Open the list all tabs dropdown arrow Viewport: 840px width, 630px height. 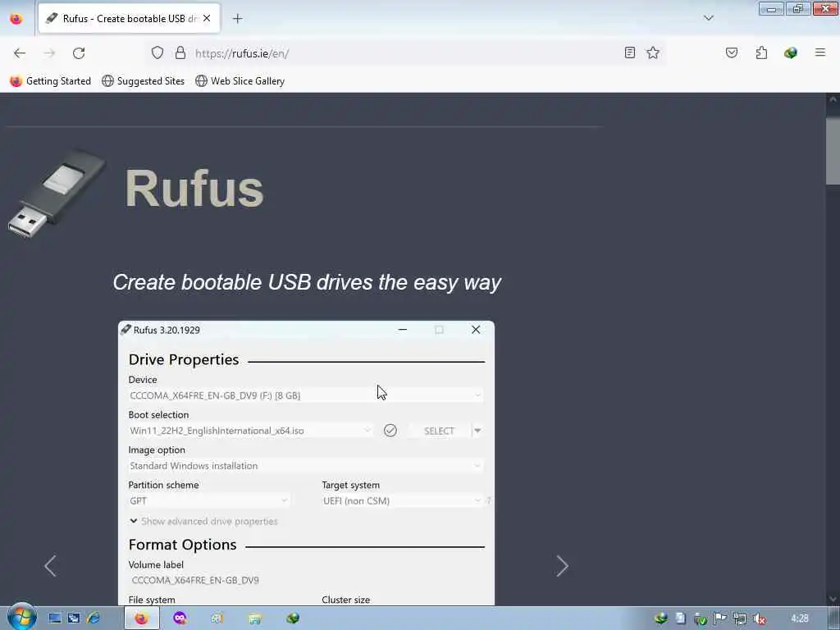(x=708, y=18)
